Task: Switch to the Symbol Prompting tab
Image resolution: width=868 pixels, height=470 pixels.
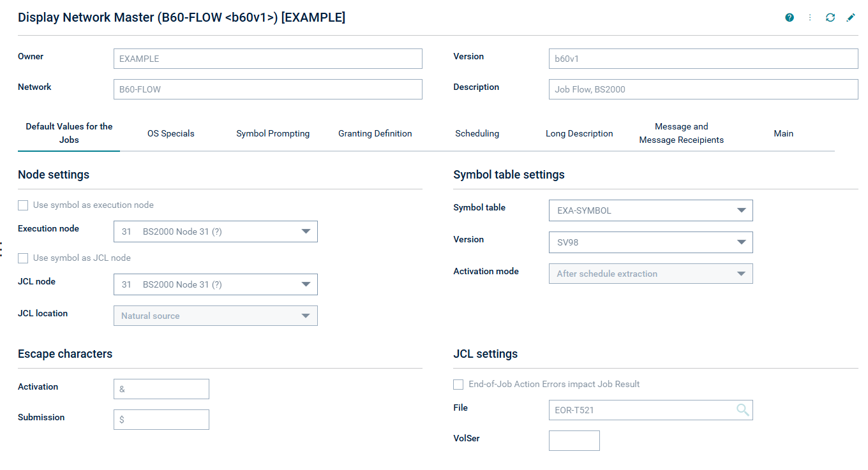Action: [273, 133]
